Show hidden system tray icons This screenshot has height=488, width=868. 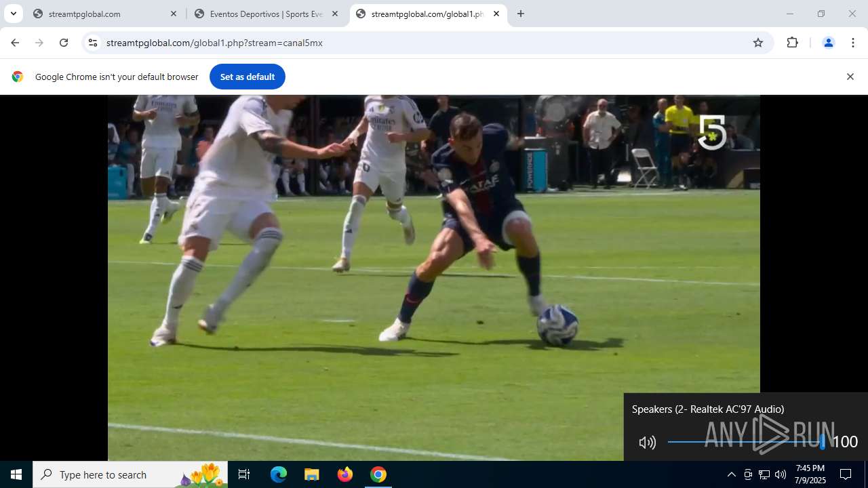[731, 474]
